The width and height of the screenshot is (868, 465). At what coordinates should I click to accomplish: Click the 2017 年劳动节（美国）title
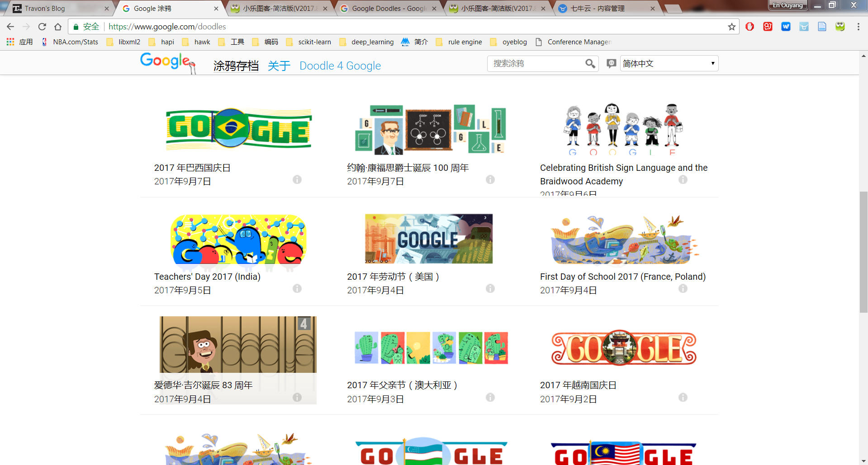393,277
